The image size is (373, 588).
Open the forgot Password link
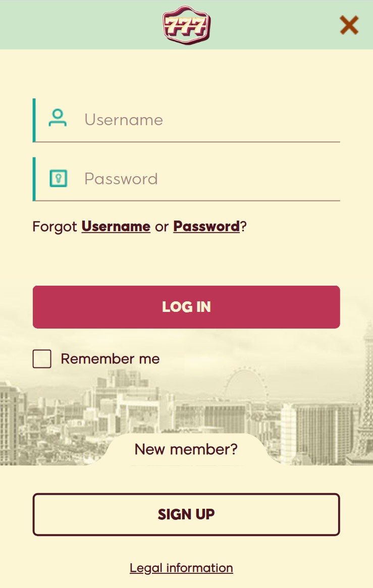pyautogui.click(x=206, y=227)
